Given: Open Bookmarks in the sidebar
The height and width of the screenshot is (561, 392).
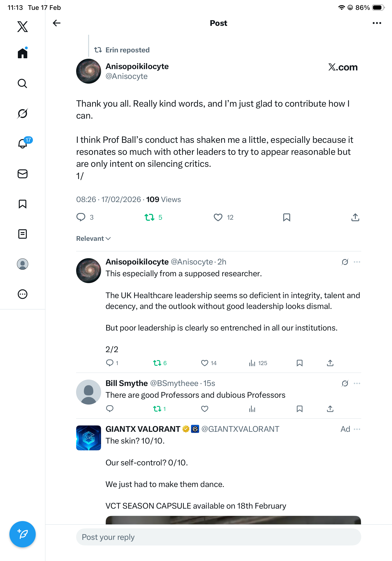Looking at the screenshot, I should tap(23, 204).
